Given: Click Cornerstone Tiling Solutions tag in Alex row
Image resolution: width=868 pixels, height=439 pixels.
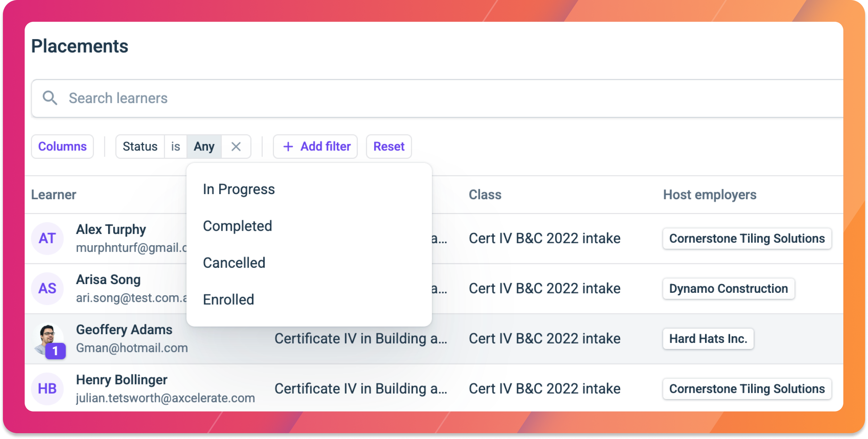Looking at the screenshot, I should point(747,238).
